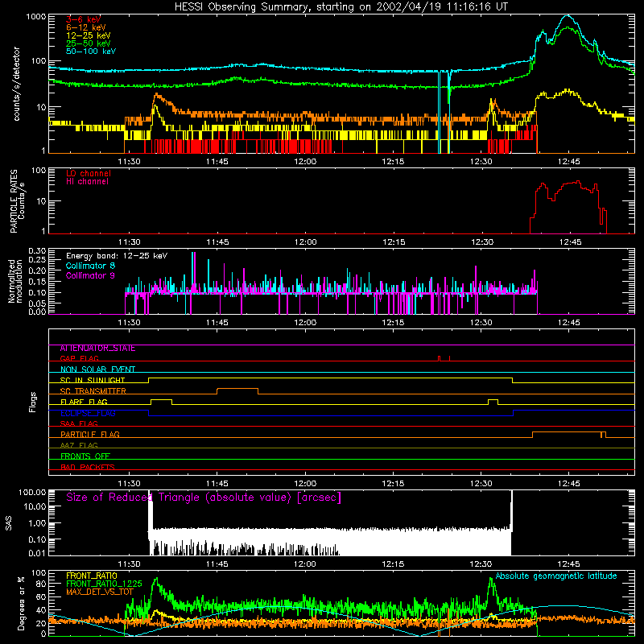Select the "Collimator 8" legend entry
This screenshot has width=644, height=644.
pos(90,266)
